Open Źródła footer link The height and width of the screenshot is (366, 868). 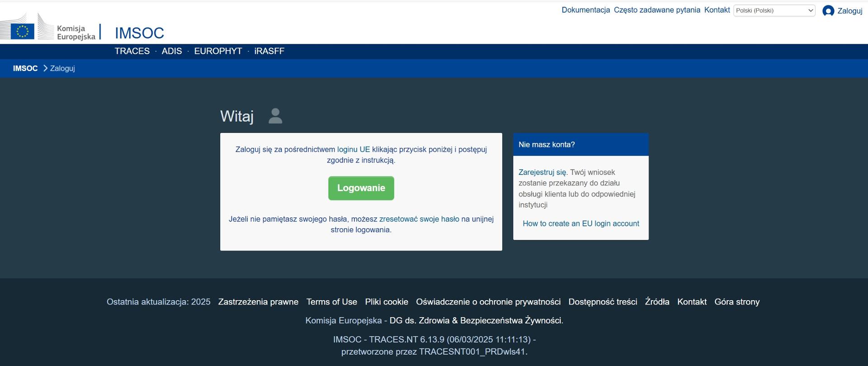point(657,302)
